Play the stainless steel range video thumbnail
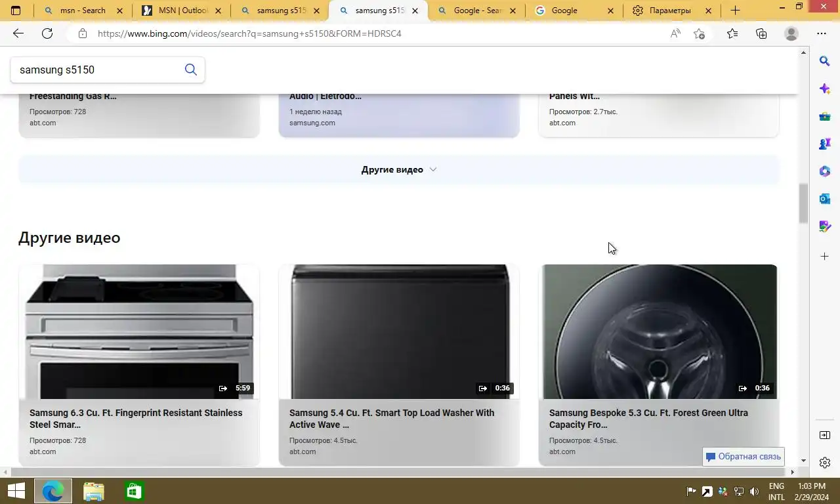 (139, 331)
